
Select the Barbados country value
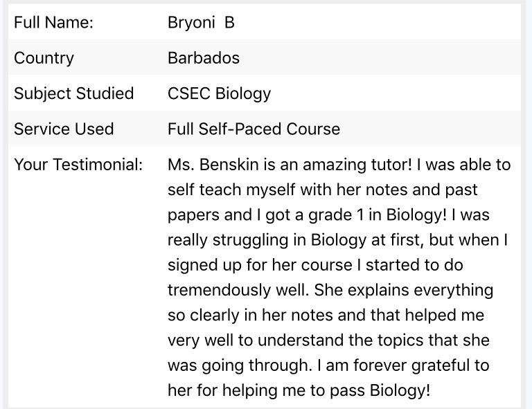click(204, 58)
